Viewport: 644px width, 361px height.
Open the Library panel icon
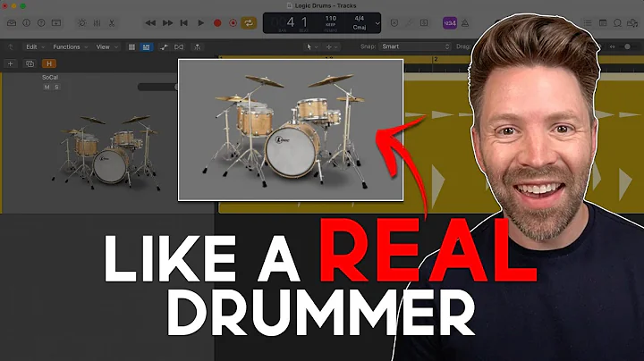(x=12, y=23)
